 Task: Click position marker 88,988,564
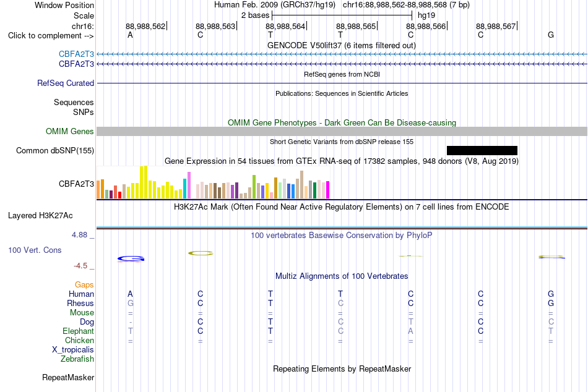click(285, 26)
